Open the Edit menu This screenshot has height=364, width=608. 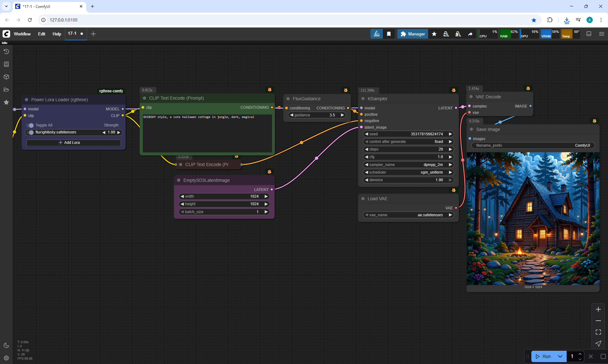tap(41, 34)
